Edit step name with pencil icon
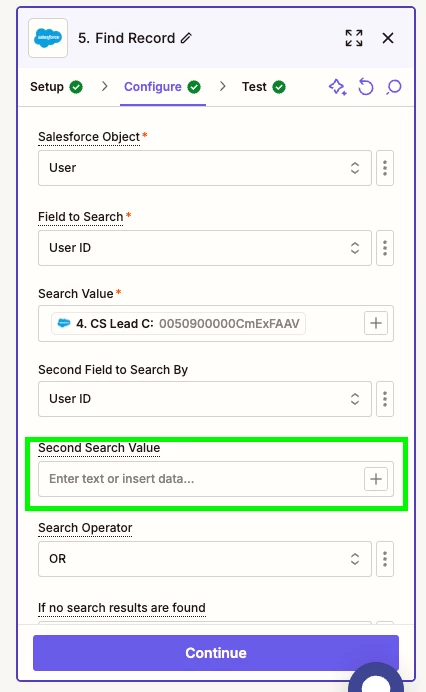Image resolution: width=426 pixels, height=692 pixels. click(x=186, y=38)
